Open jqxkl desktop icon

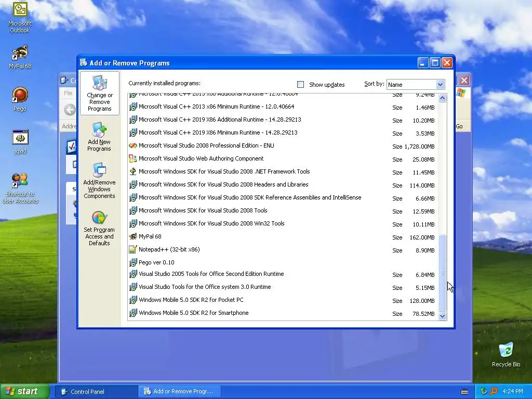click(x=20, y=142)
